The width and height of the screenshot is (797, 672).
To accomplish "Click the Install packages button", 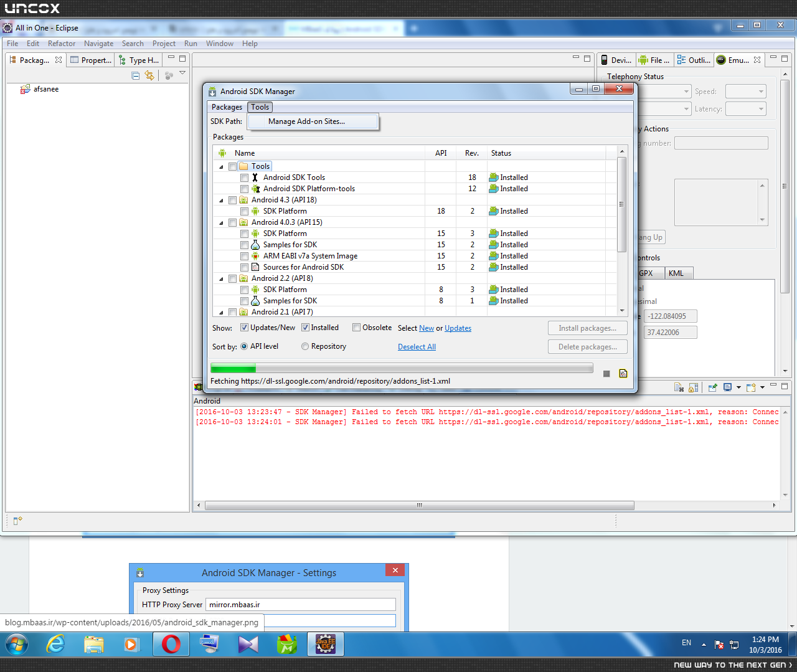I will (588, 328).
